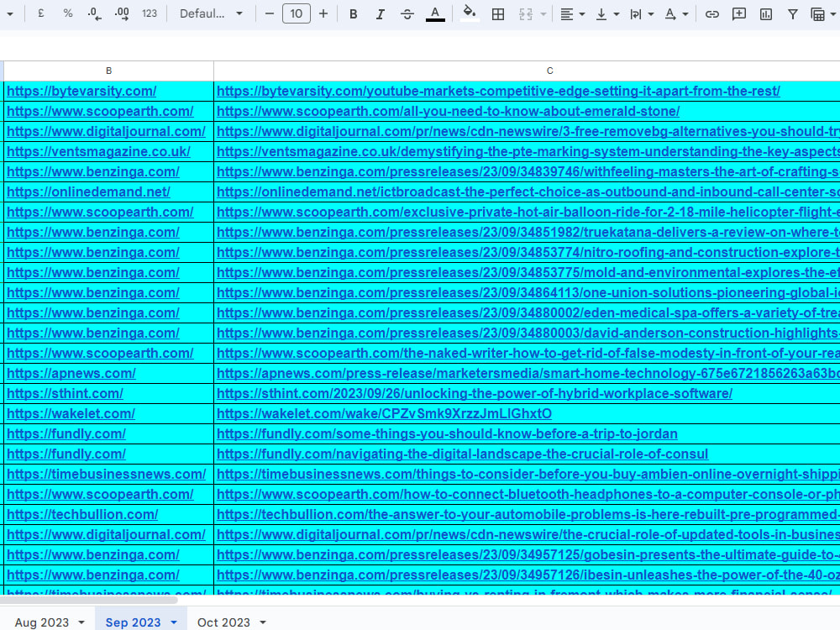Image resolution: width=840 pixels, height=630 pixels.
Task: Open the text wrapping dropdown
Action: 641,14
